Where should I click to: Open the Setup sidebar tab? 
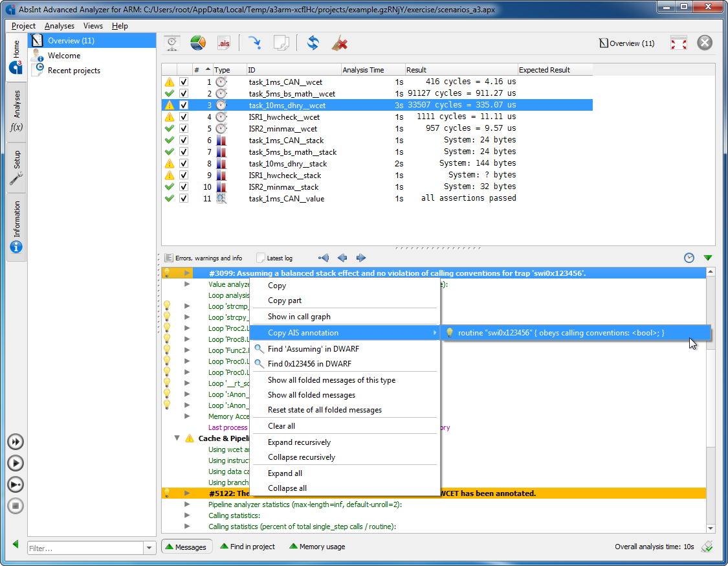pos(16,167)
